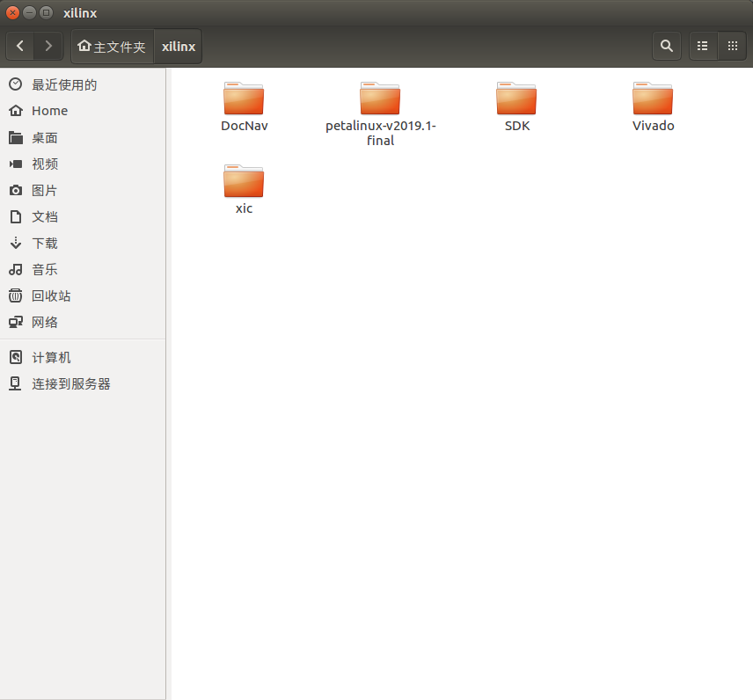Click the download arrow icon beside 下载
This screenshot has height=700, width=753.
[15, 243]
